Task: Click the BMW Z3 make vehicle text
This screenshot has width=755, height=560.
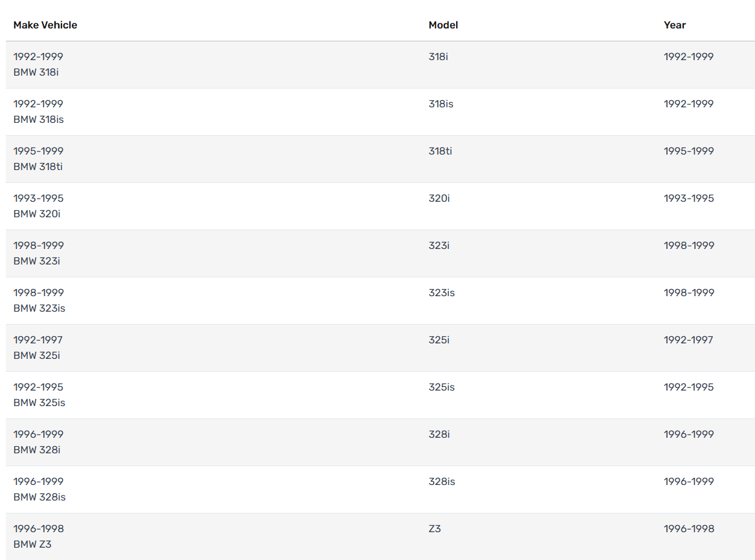Action: 32,544
